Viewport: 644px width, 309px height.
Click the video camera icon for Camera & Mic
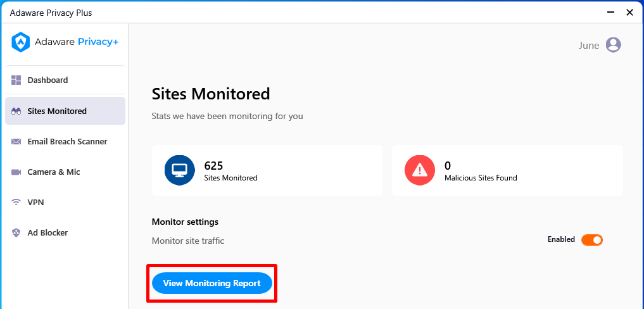[x=16, y=172]
